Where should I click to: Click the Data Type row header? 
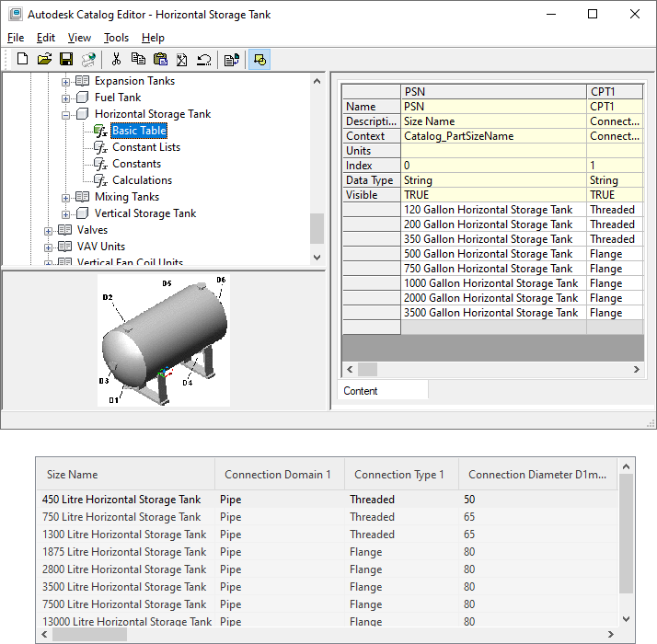click(371, 180)
